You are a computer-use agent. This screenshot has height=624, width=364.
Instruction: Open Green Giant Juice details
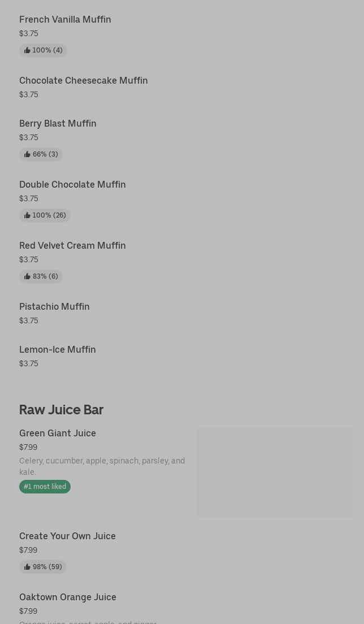point(57,433)
